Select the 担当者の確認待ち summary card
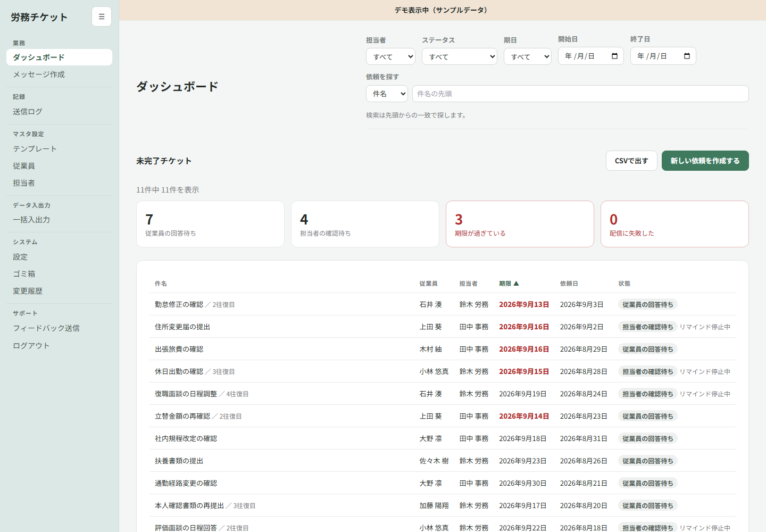This screenshot has width=766, height=532. tap(365, 224)
